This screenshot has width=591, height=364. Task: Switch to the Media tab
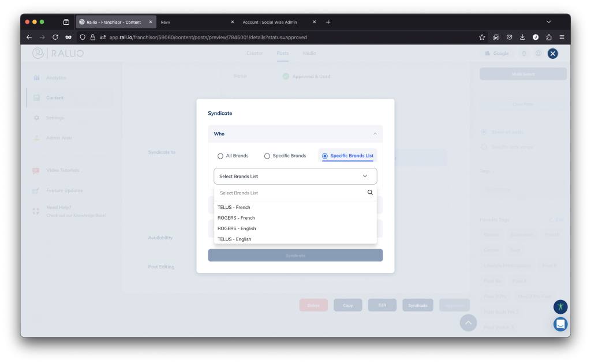(309, 54)
